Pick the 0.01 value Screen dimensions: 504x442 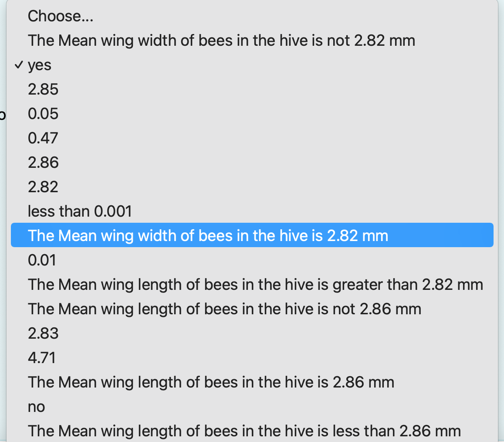click(41, 260)
